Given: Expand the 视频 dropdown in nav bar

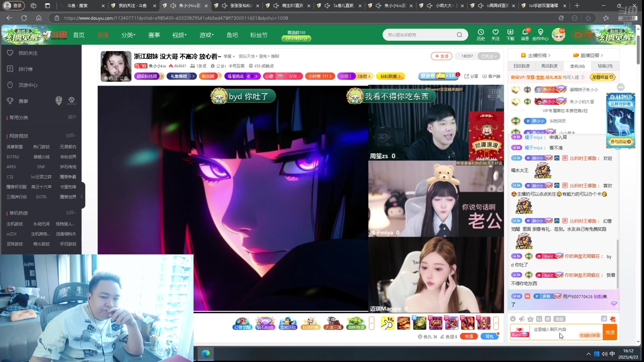Looking at the screenshot, I should (x=179, y=35).
